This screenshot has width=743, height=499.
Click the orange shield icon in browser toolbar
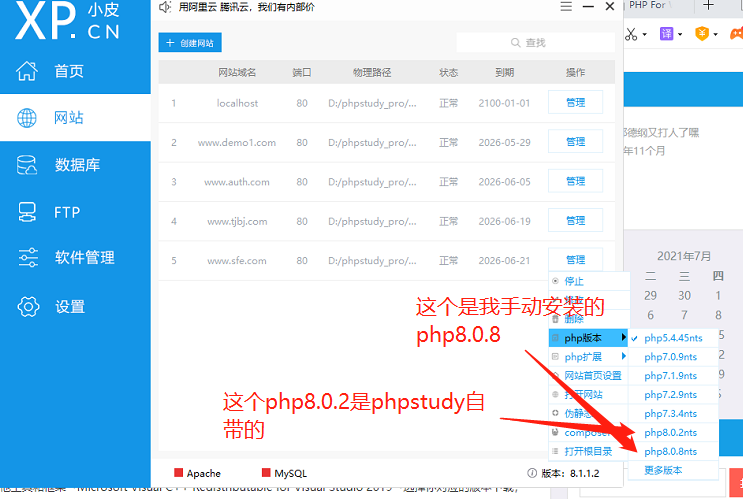pyautogui.click(x=702, y=34)
